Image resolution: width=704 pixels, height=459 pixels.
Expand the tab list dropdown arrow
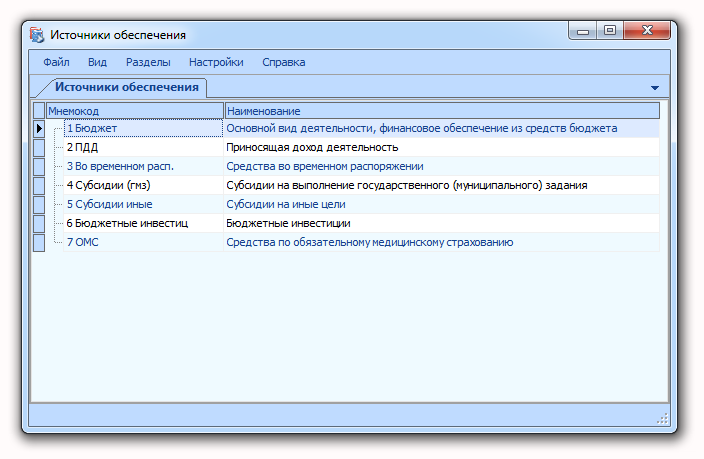tap(655, 88)
